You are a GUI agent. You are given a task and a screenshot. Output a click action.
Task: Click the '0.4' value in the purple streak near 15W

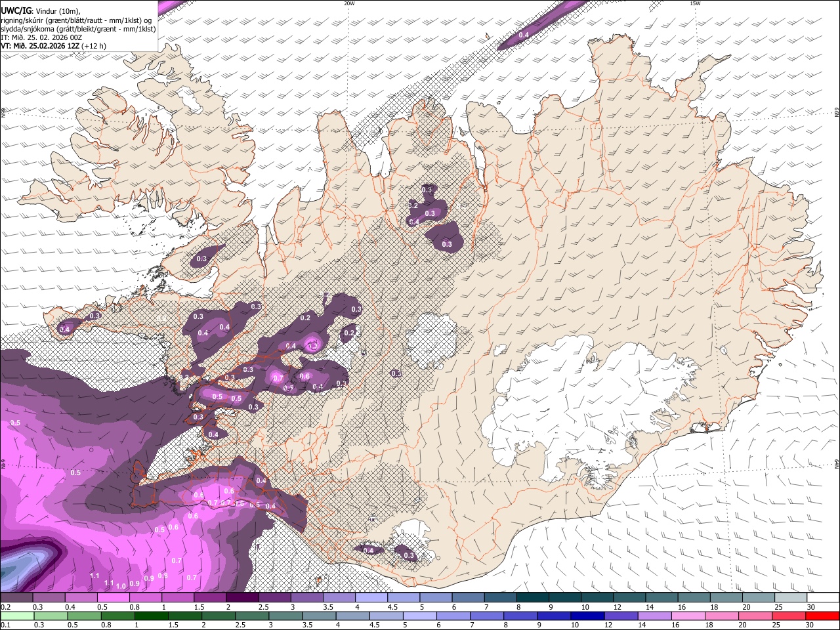[x=524, y=35]
